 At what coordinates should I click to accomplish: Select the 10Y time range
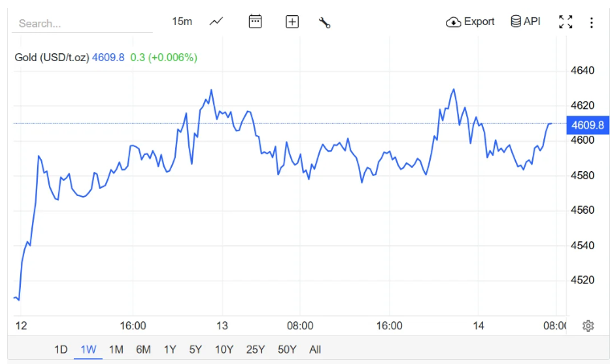(x=224, y=350)
